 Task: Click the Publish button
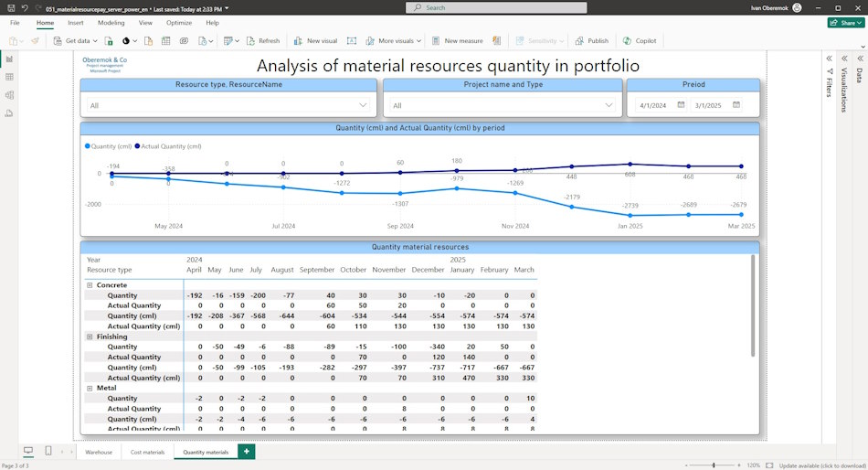[x=592, y=41]
